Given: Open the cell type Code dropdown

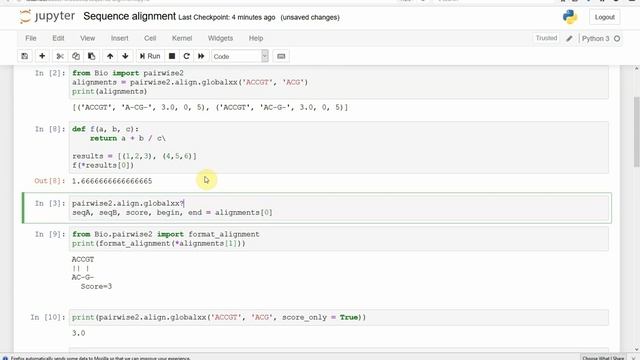Looking at the screenshot, I should click(x=240, y=56).
